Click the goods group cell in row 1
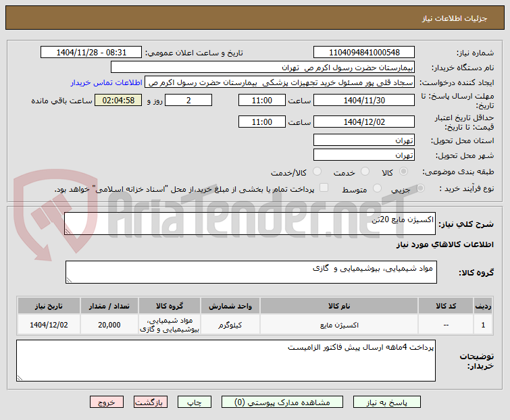The height and width of the screenshot is (420, 510). click(x=170, y=325)
